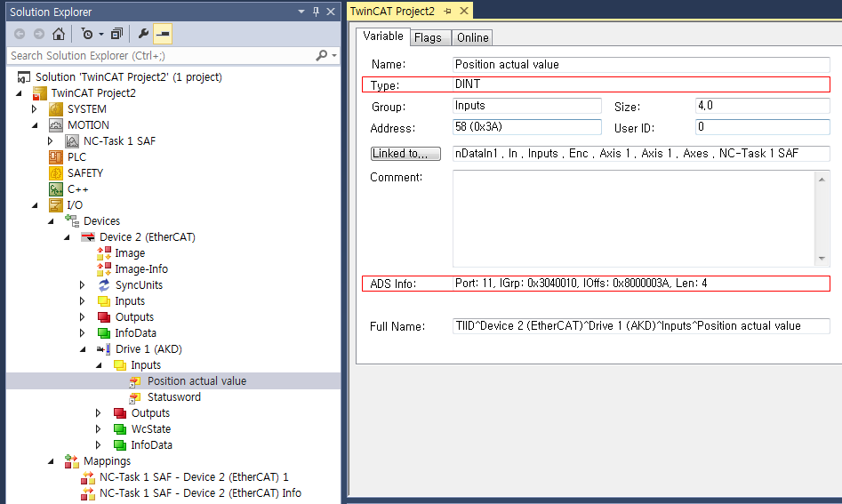The width and height of the screenshot is (842, 504).
Task: Expand Device 2 Outputs folder
Action: click(x=82, y=317)
